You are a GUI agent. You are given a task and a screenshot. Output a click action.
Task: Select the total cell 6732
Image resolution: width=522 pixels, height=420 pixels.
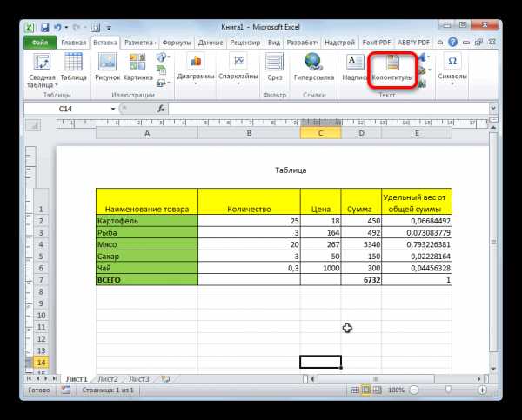point(361,279)
